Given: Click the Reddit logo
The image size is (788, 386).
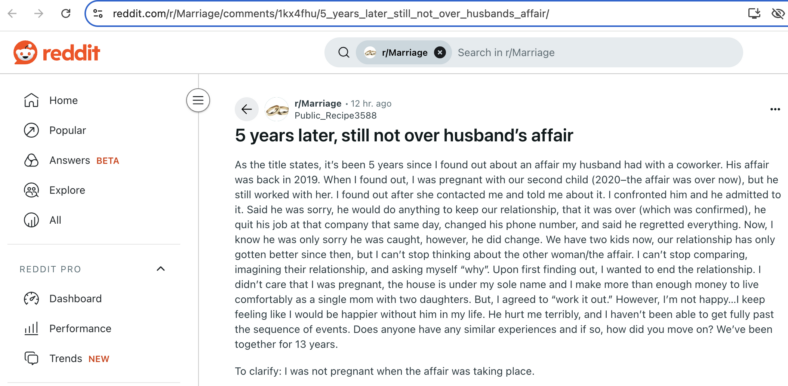Looking at the screenshot, I should click(57, 52).
